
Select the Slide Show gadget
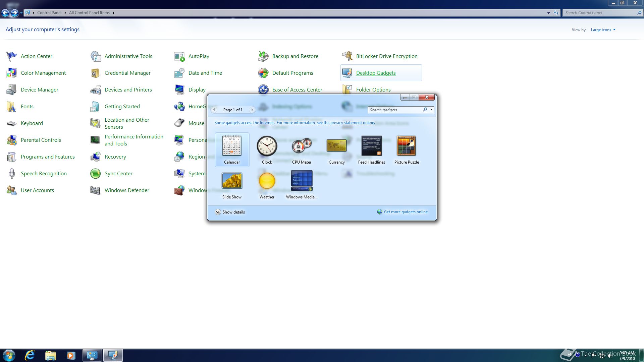pyautogui.click(x=232, y=185)
